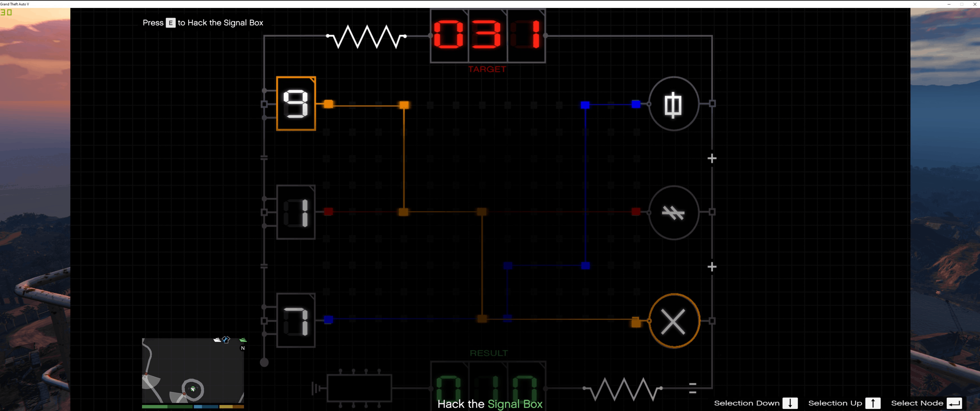Click the 'Selection Up' label
Image resolution: width=980 pixels, height=411 pixels.
pos(835,403)
